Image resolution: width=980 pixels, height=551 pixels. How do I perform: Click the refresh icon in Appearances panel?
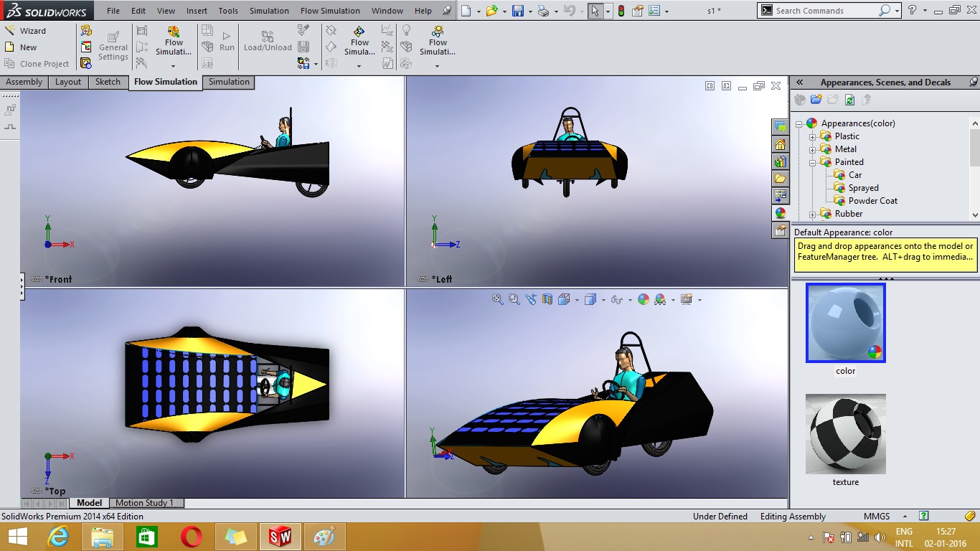[849, 100]
